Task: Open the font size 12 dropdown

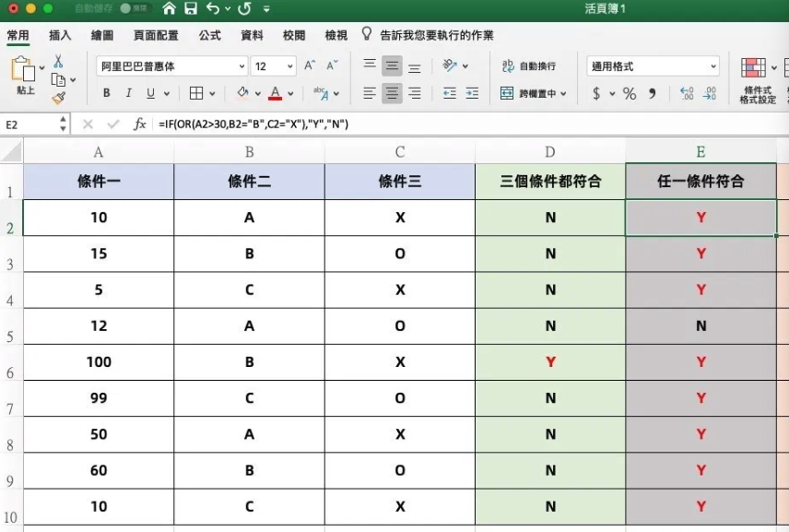Action: point(273,66)
